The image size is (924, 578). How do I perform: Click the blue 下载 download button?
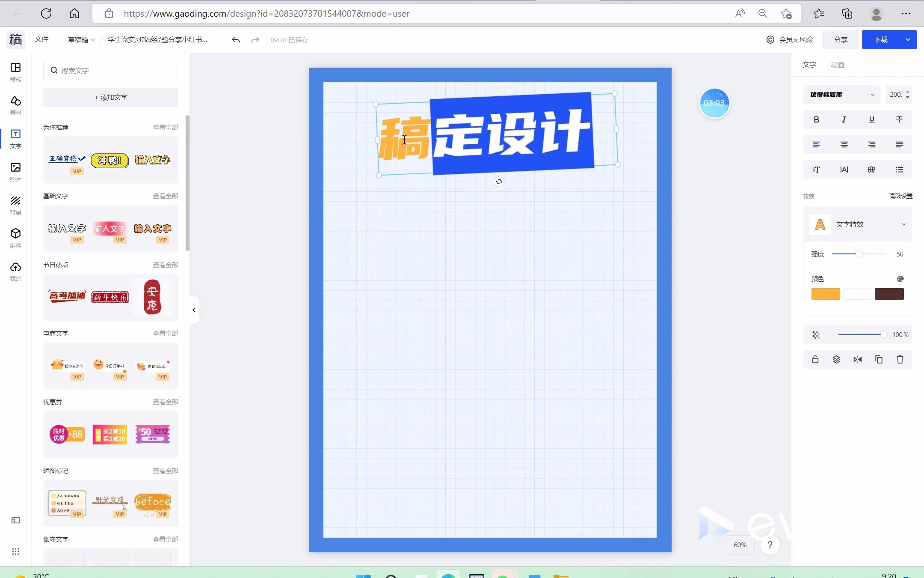coord(881,40)
